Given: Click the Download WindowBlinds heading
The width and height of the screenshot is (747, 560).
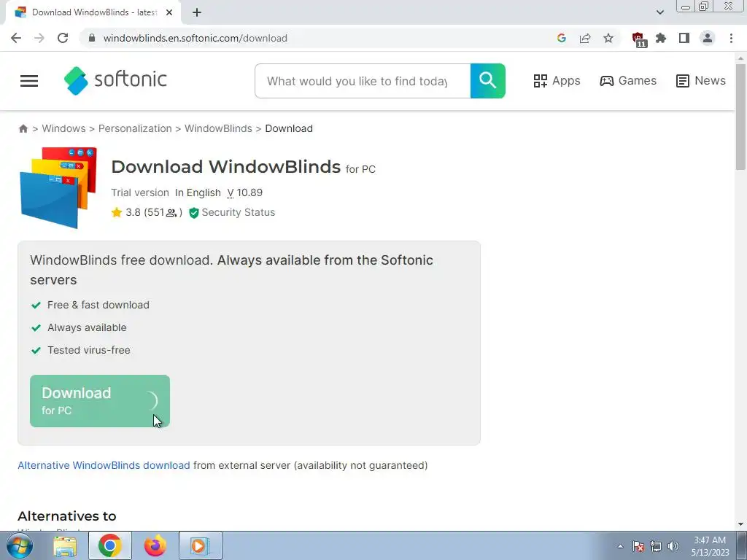Looking at the screenshot, I should 226,167.
